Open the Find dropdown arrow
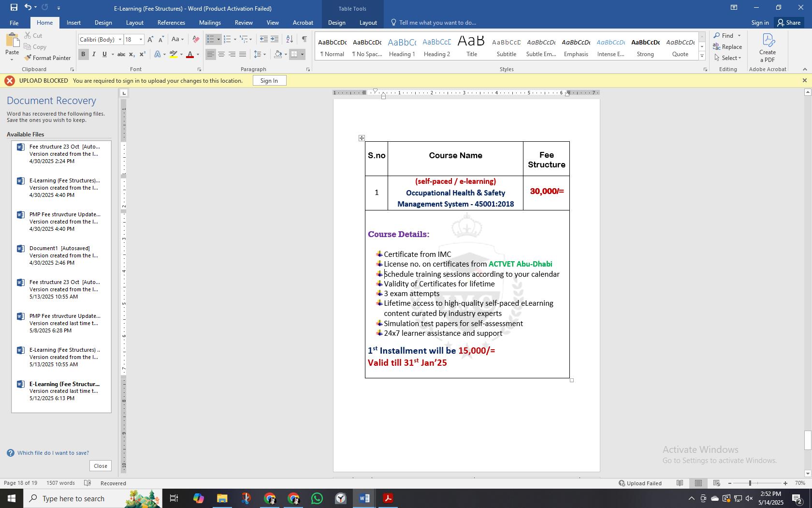 point(739,36)
